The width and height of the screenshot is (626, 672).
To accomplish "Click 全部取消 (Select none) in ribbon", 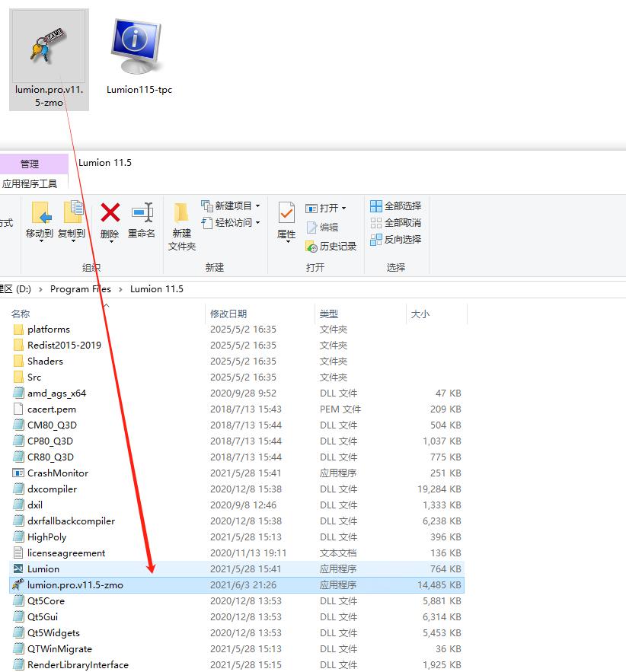I will 395,223.
